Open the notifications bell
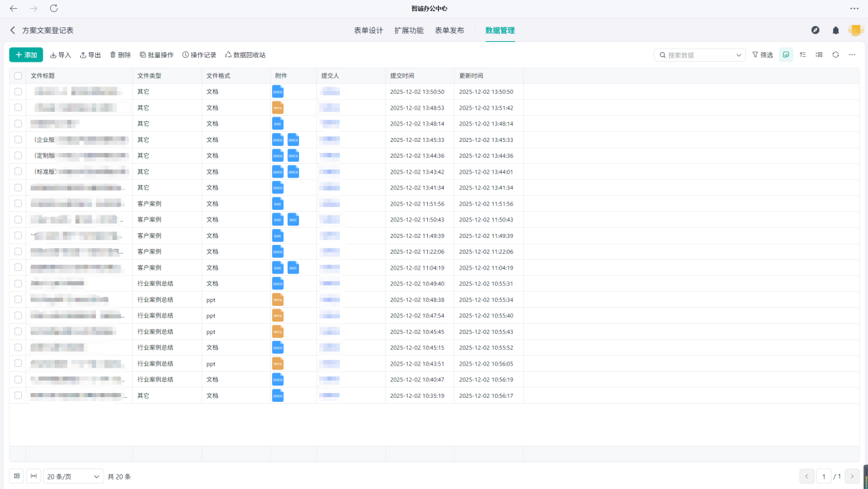The height and width of the screenshot is (489, 868). (836, 30)
